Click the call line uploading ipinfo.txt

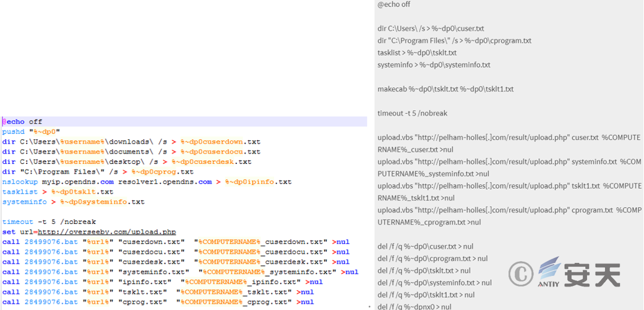(x=162, y=282)
